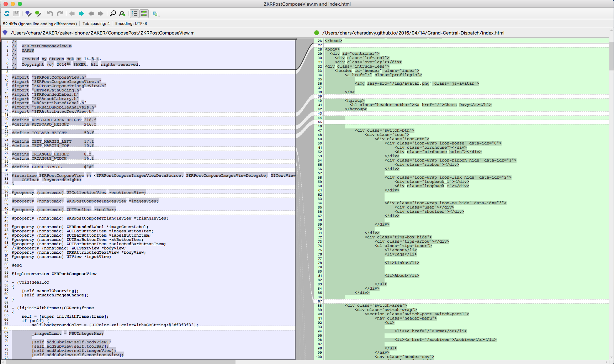Click the green circle pencil edit icon
This screenshot has width=614, height=364.
(38, 14)
